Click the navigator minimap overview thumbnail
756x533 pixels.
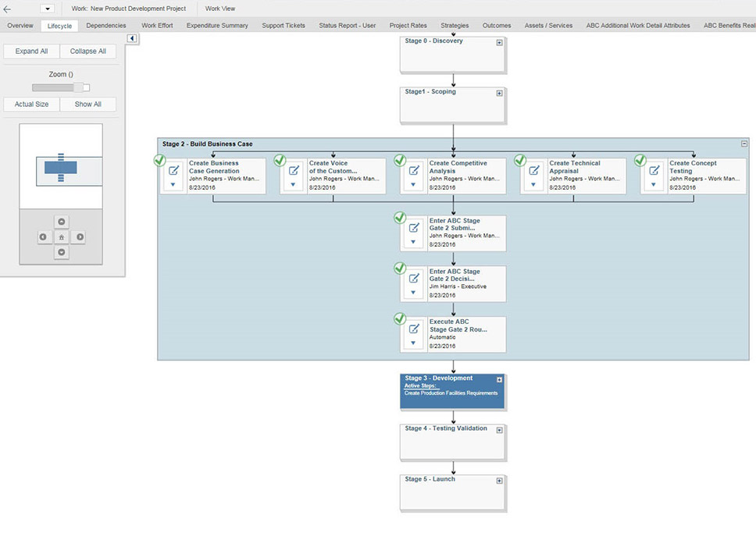tap(61, 166)
